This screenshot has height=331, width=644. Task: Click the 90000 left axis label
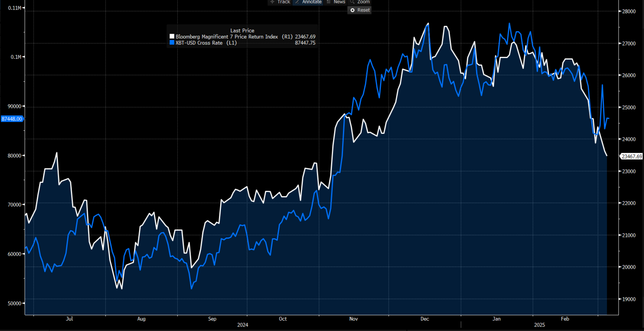[14, 106]
